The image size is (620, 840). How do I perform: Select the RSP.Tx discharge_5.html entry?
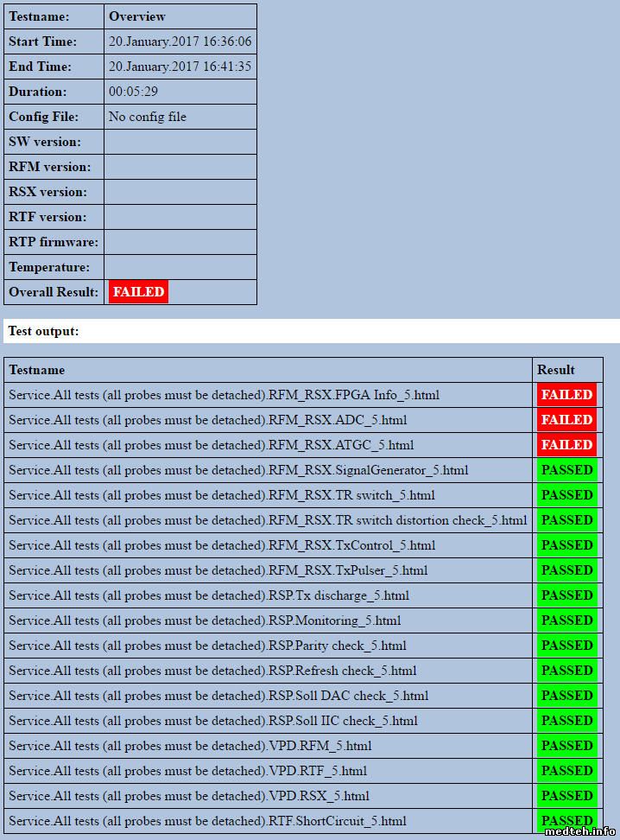(209, 595)
